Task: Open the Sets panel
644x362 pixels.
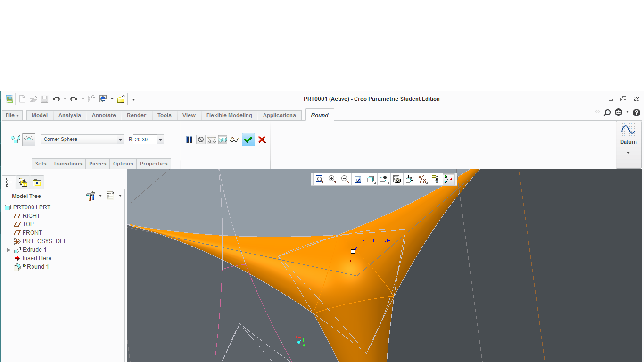Action: 41,164
